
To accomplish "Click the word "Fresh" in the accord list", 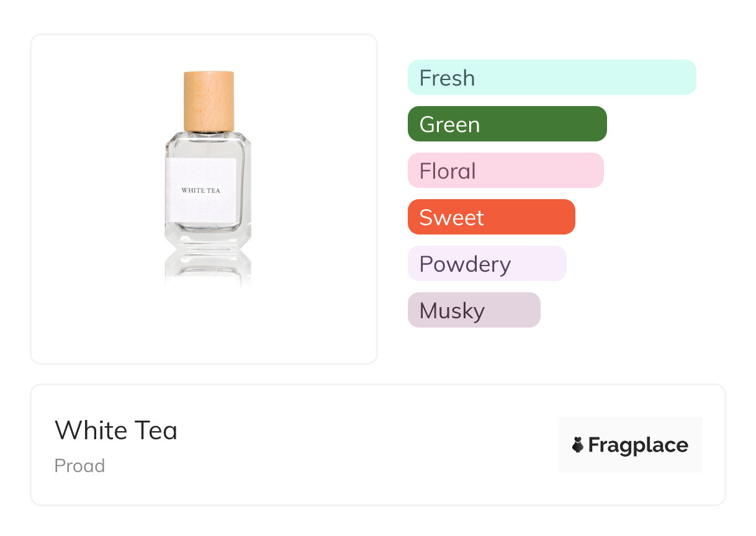I will [x=447, y=78].
